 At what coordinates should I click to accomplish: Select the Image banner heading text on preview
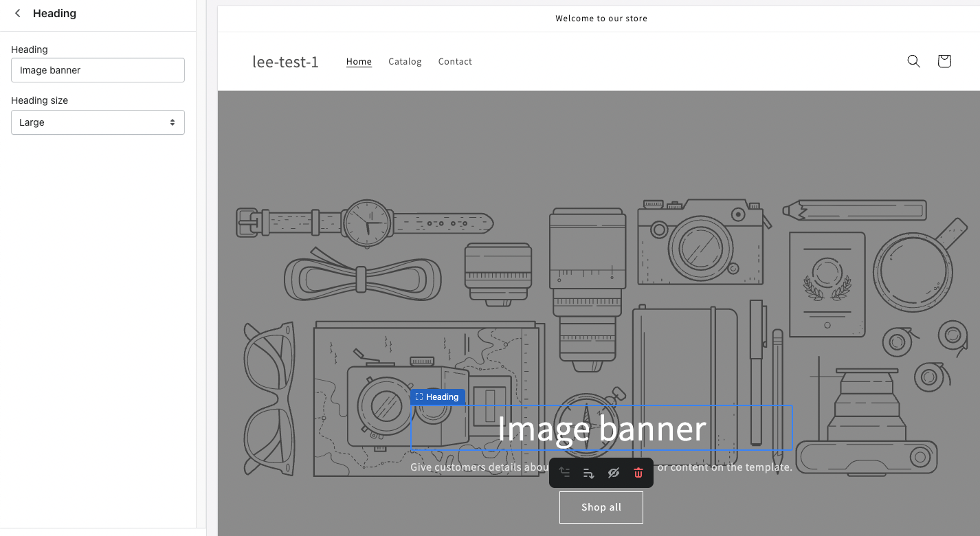601,428
